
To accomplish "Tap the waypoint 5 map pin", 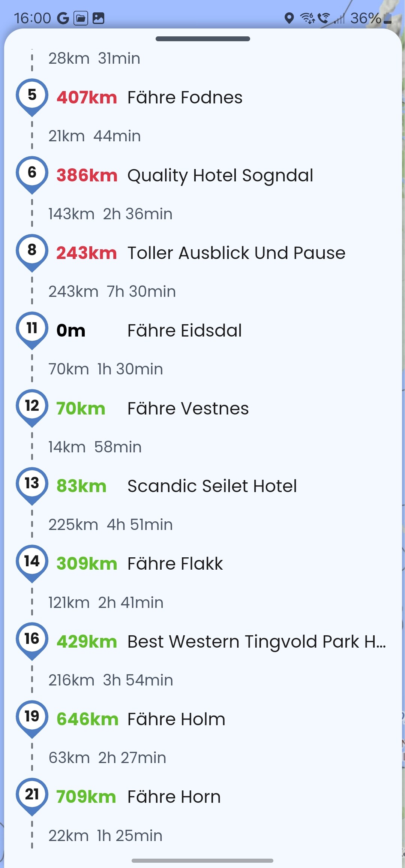I will click(32, 96).
